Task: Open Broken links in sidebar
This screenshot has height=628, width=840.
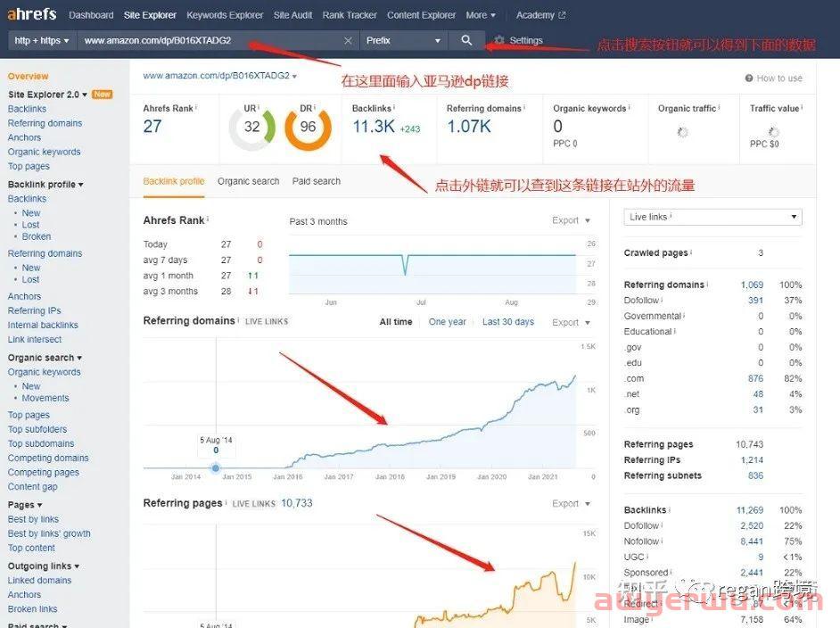Action: [33, 609]
